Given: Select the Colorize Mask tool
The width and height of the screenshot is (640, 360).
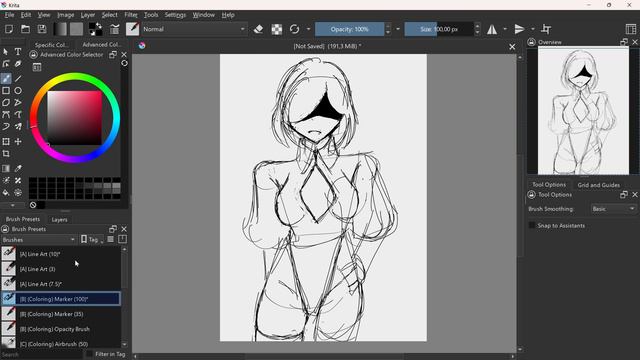Looking at the screenshot, I should click(x=6, y=180).
